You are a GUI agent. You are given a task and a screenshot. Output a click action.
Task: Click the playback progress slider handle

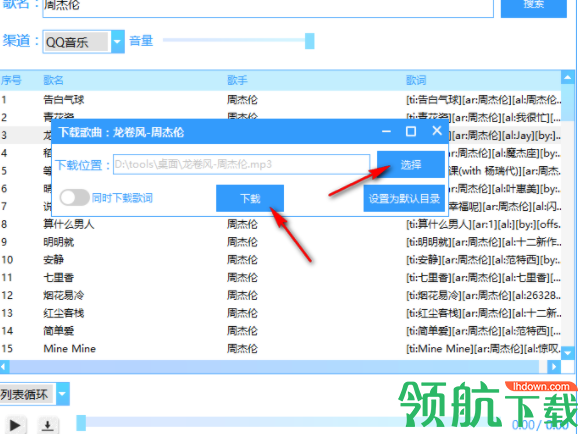point(81,423)
